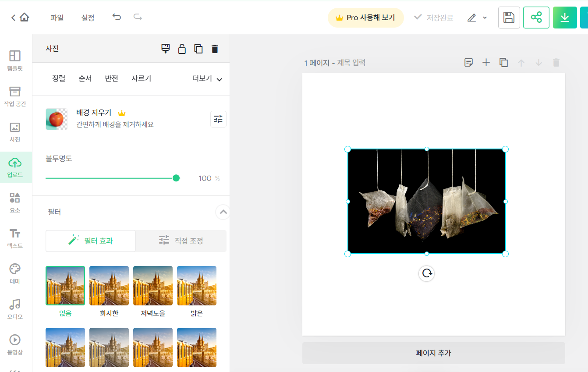Open the 테마 sidebar panel
588x372 pixels.
click(15, 273)
